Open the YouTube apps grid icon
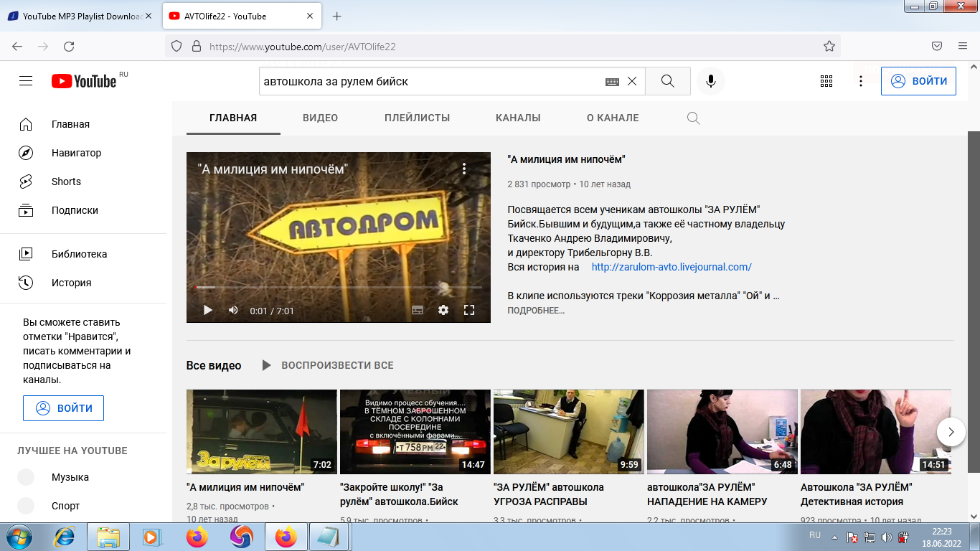Image resolution: width=980 pixels, height=551 pixels. (826, 81)
